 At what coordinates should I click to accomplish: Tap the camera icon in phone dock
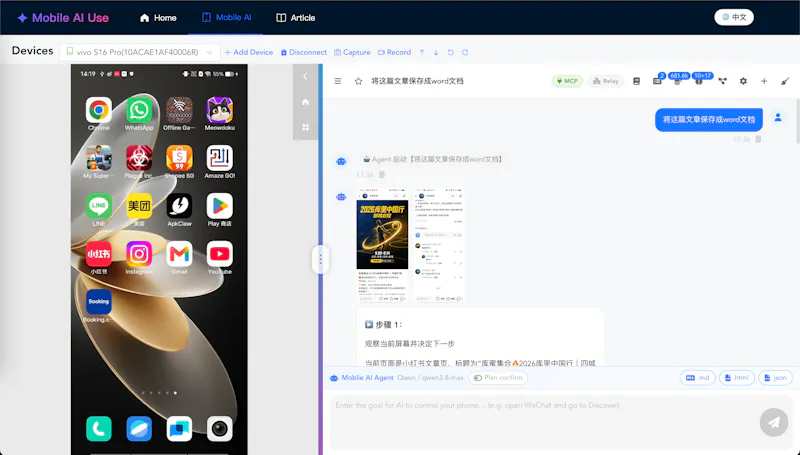coord(219,428)
